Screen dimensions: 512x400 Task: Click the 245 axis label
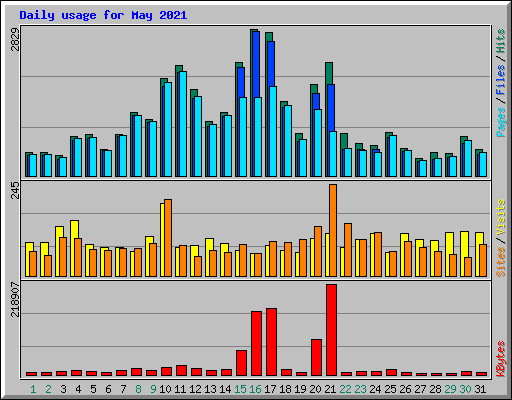tap(15, 191)
